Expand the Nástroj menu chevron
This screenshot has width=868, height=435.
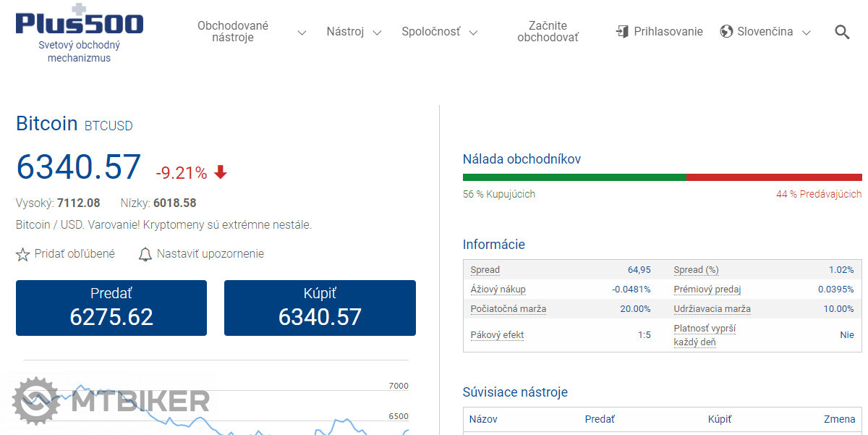click(376, 33)
